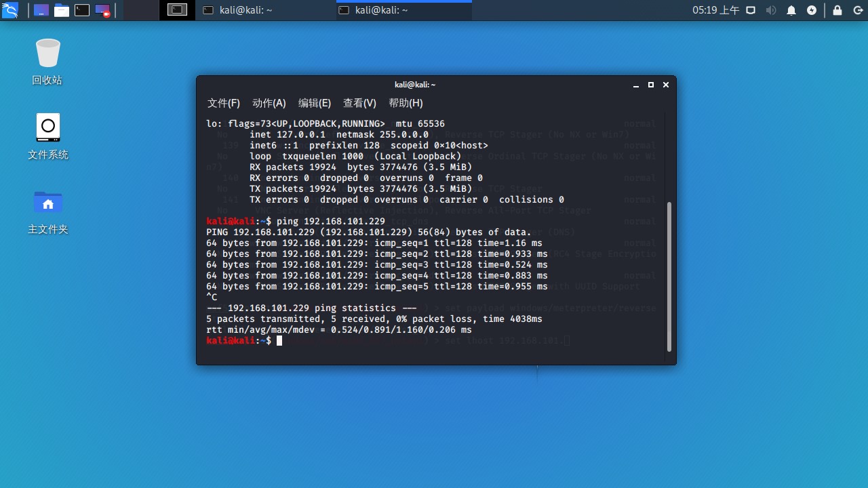Select the highlighted active kali@kali taskbar button

(404, 10)
